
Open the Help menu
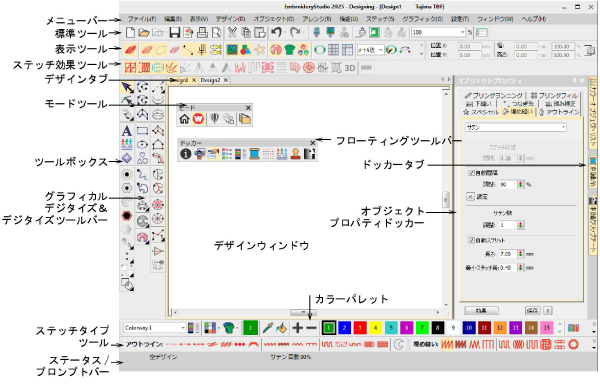533,19
